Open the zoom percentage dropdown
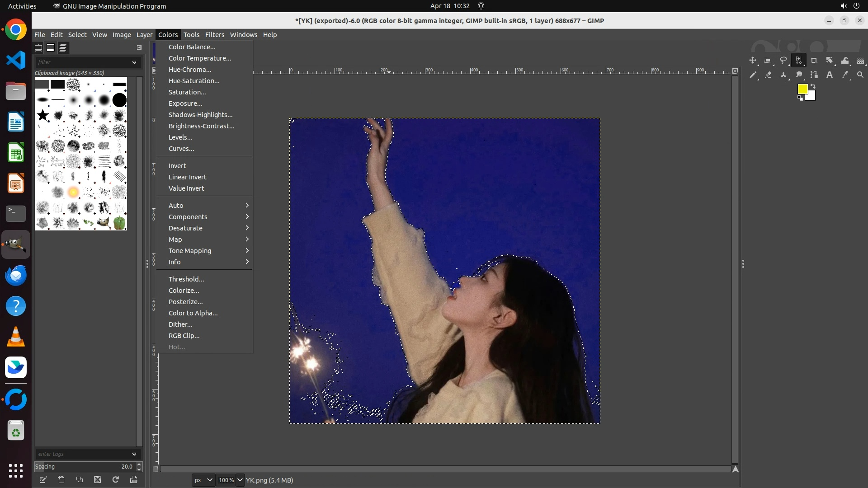The image size is (868, 488). (240, 480)
